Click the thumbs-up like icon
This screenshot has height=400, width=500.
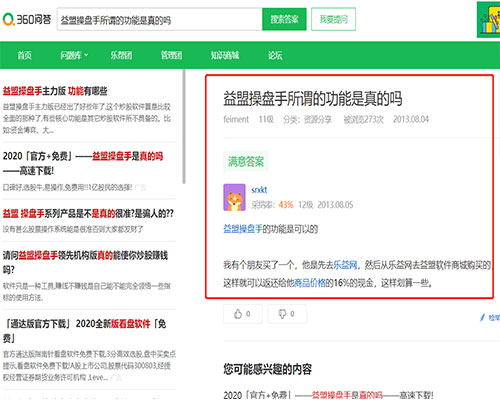(x=238, y=314)
